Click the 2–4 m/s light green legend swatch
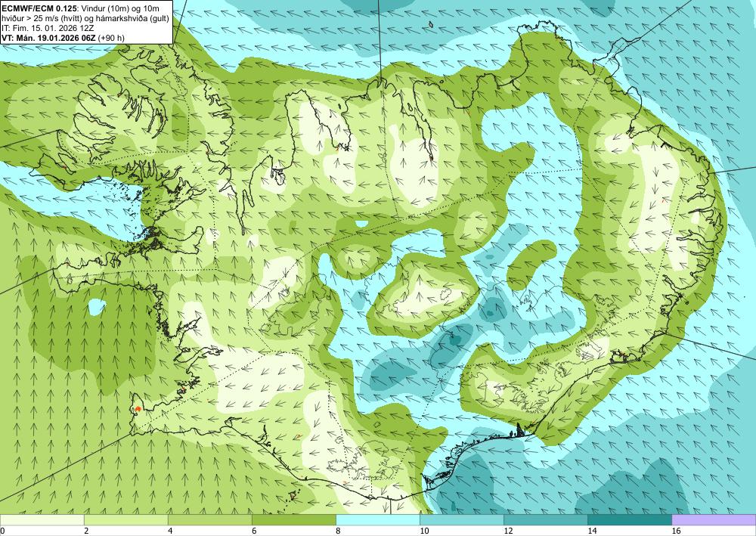 [125, 519]
